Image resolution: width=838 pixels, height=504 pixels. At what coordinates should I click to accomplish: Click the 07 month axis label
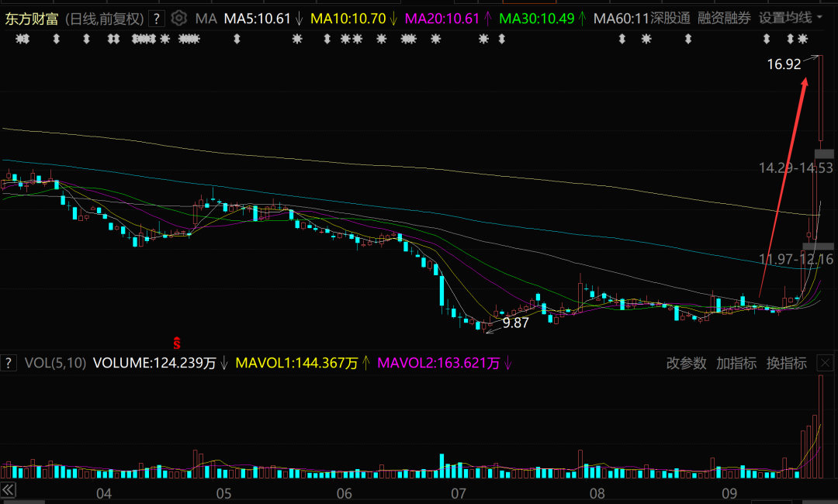(459, 493)
